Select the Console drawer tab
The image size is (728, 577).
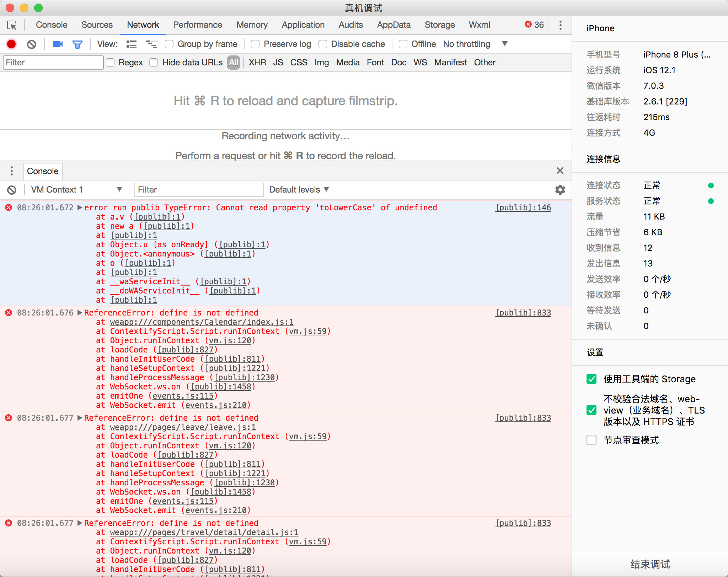coord(43,171)
